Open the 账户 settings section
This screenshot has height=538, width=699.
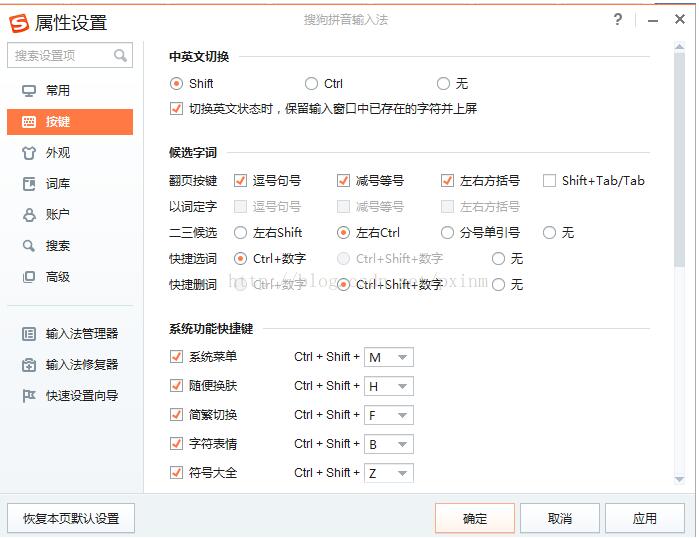pos(70,215)
